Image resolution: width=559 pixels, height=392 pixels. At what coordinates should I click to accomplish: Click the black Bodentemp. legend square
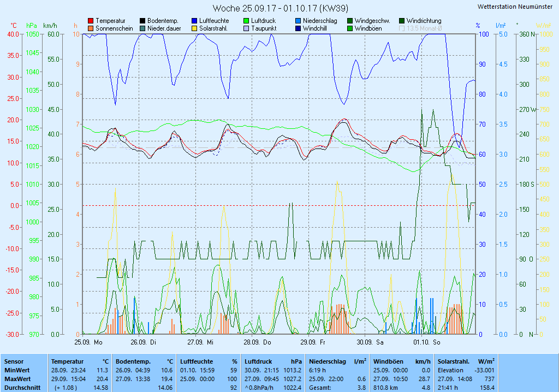click(x=143, y=21)
